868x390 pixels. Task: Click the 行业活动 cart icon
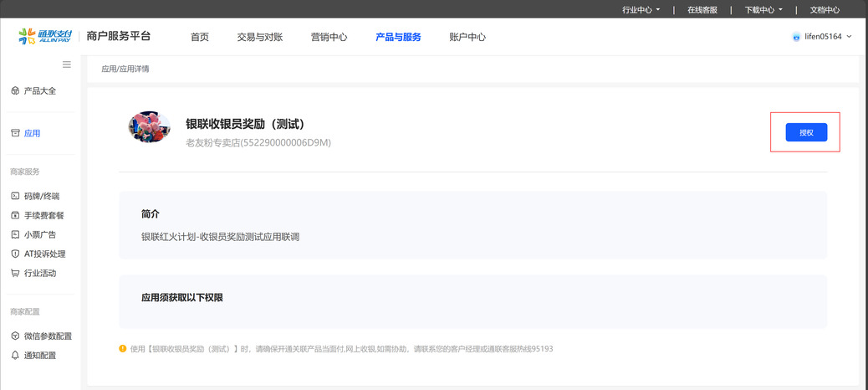point(16,274)
